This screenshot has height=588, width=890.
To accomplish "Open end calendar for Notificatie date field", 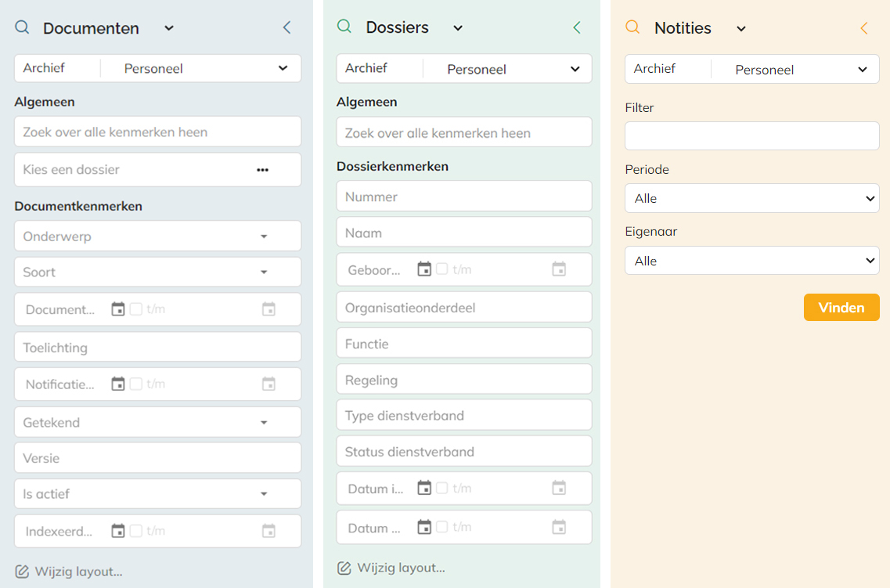I will [268, 384].
